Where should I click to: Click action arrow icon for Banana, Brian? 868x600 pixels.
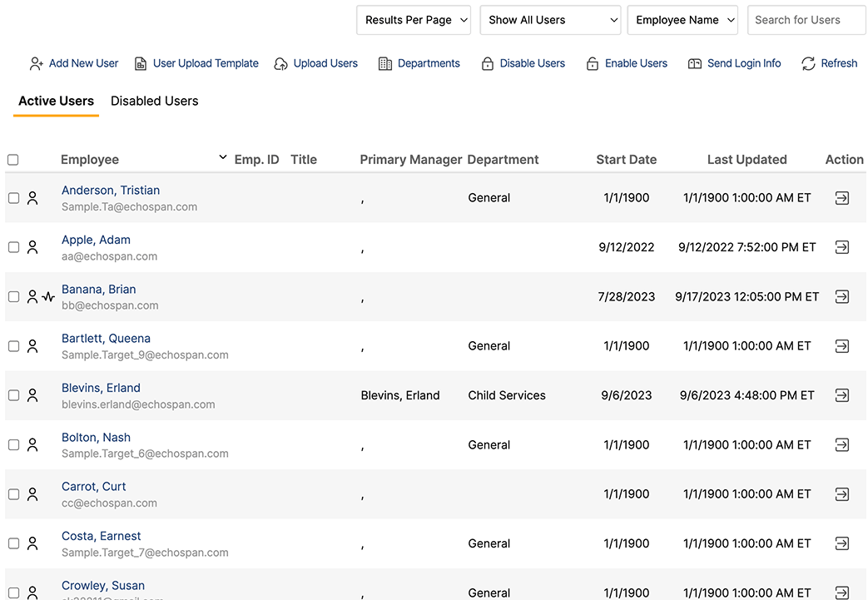(842, 297)
